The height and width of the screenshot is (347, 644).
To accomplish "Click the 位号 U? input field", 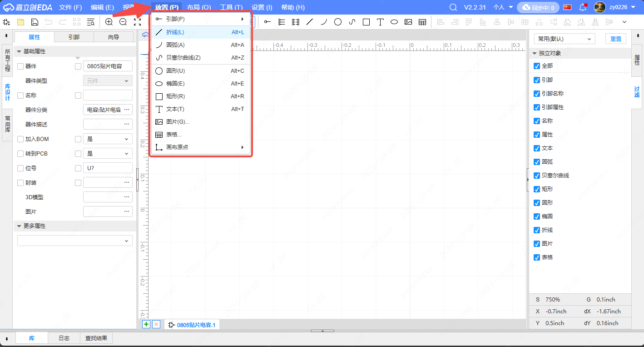I will pos(108,168).
